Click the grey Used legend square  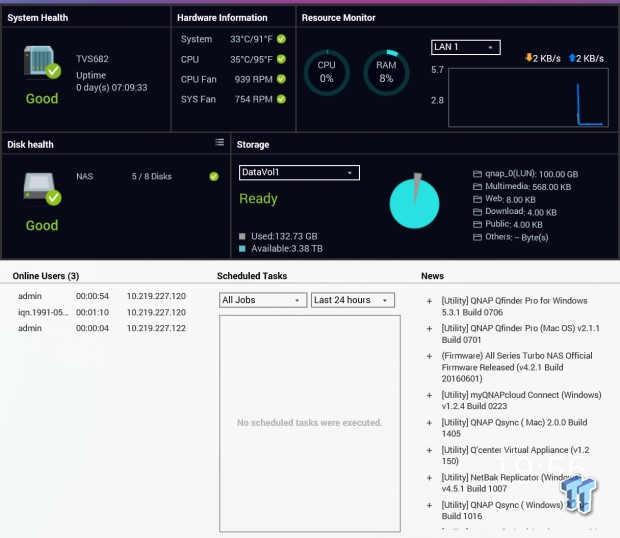242,236
